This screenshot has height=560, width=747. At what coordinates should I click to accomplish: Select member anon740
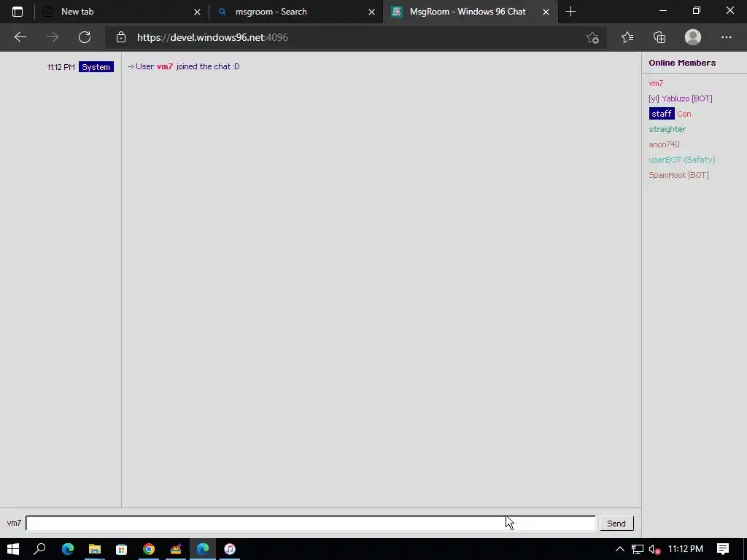[x=664, y=144]
